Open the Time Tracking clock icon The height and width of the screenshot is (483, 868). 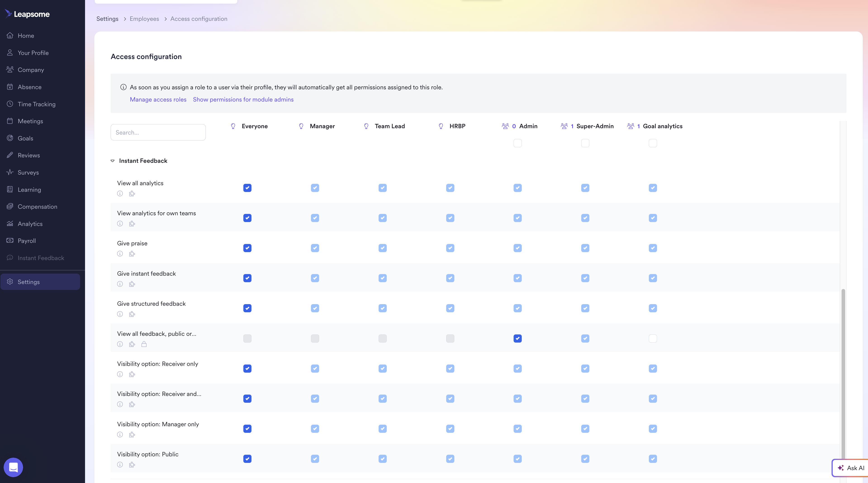pos(10,104)
